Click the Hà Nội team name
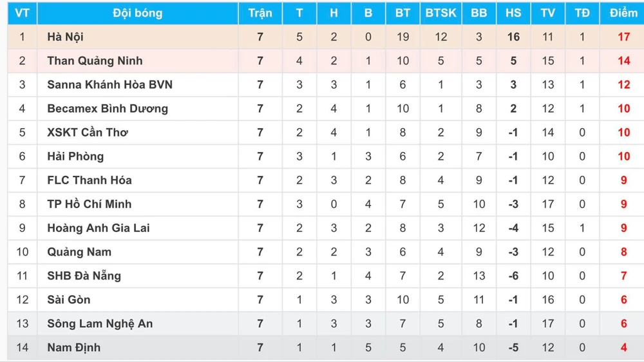Image resolution: width=644 pixels, height=362 pixels. tap(65, 37)
